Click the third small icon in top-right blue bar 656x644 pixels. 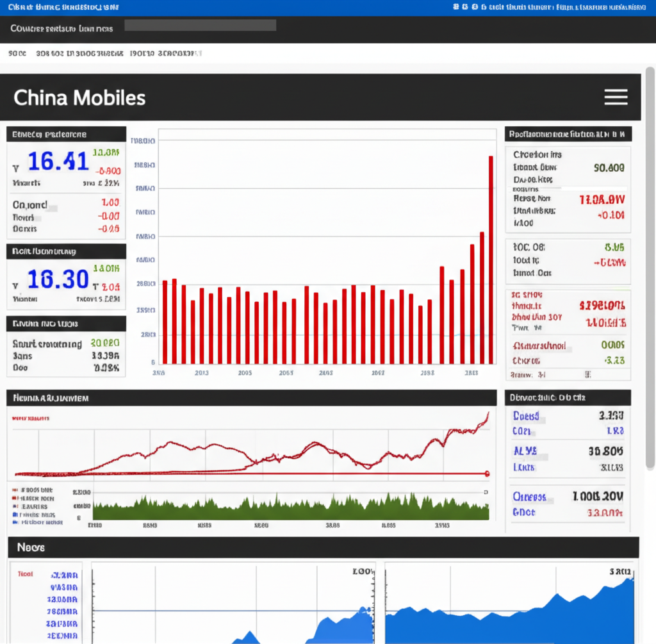tap(475, 8)
